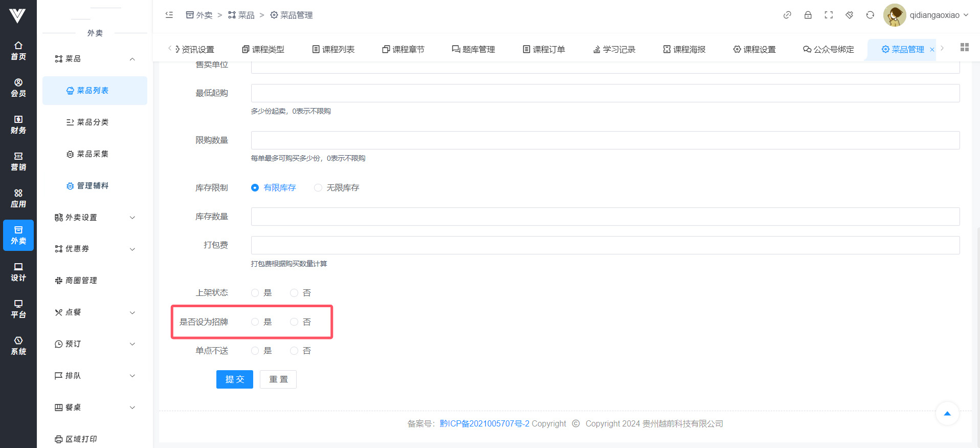Screen dimensions: 980x448
Task: Expand the 优惠券 menu section
Action: pyautogui.click(x=95, y=249)
